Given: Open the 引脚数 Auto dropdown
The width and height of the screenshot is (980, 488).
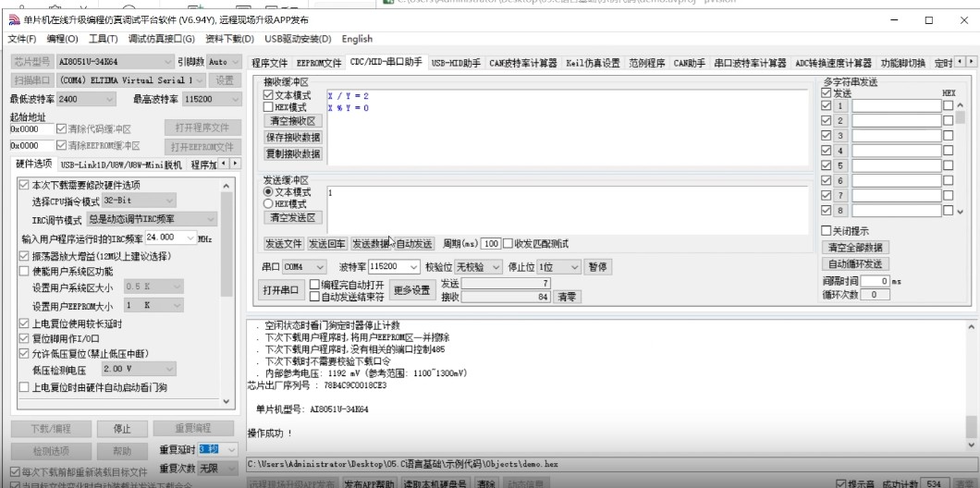Looking at the screenshot, I should tap(225, 62).
